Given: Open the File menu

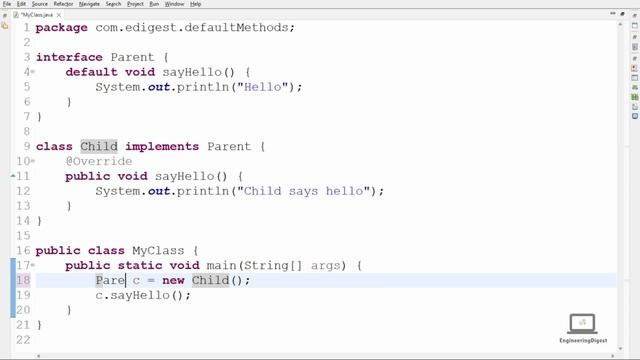Looking at the screenshot, I should [7, 4].
